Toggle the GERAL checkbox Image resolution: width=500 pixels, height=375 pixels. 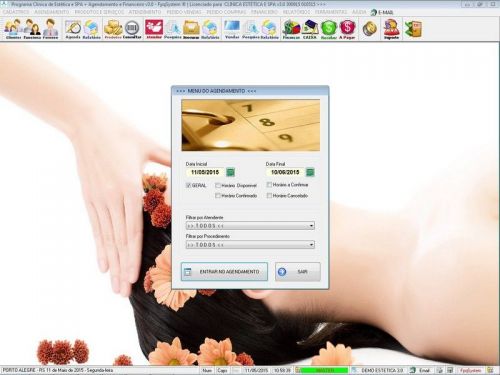[x=188, y=185]
